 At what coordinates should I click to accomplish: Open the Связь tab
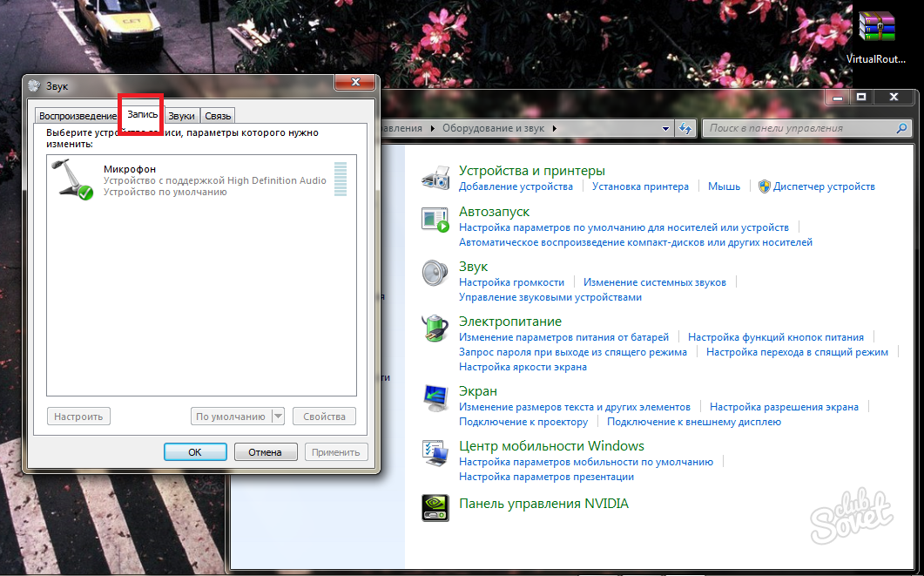tap(218, 116)
